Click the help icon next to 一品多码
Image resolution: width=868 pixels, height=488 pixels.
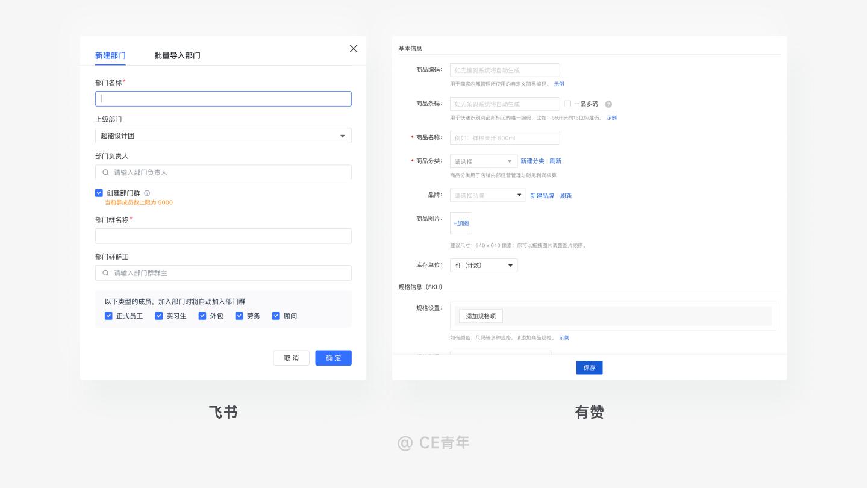pyautogui.click(x=608, y=104)
